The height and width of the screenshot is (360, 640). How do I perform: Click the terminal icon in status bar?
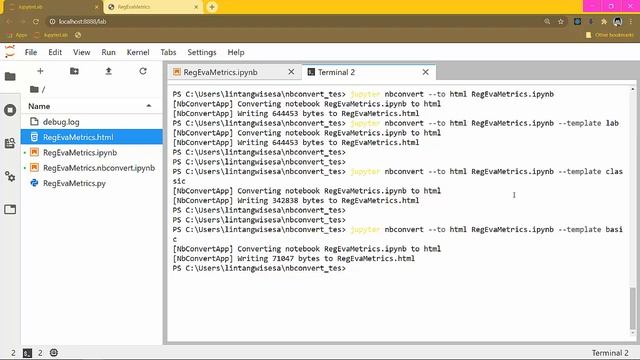(27, 353)
